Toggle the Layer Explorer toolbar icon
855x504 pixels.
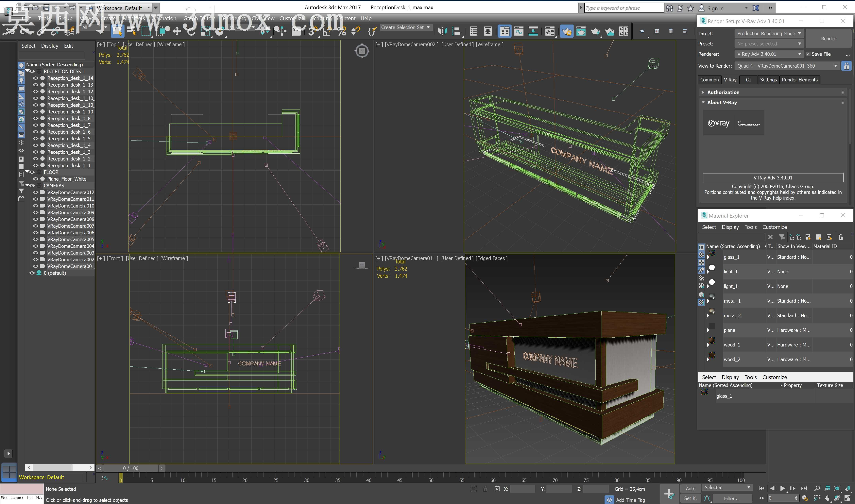(x=488, y=32)
